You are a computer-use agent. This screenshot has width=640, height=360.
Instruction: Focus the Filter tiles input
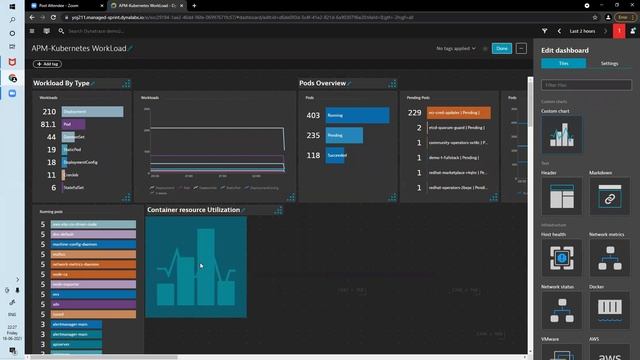coord(587,85)
